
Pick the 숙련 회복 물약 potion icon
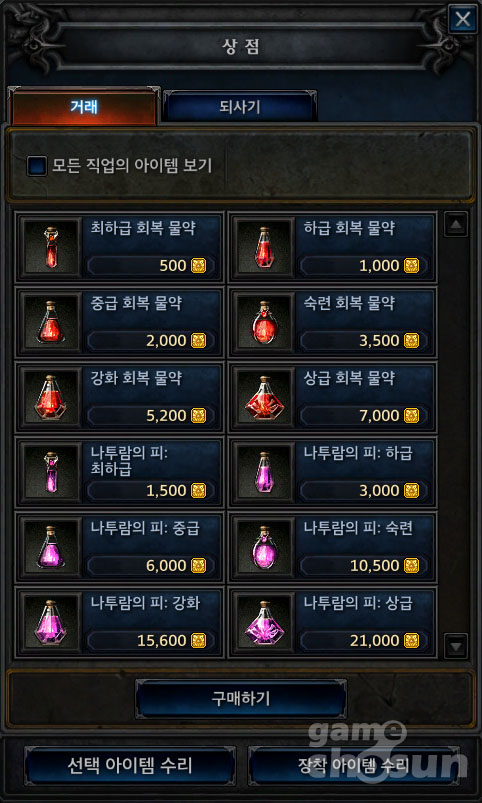pyautogui.click(x=263, y=322)
